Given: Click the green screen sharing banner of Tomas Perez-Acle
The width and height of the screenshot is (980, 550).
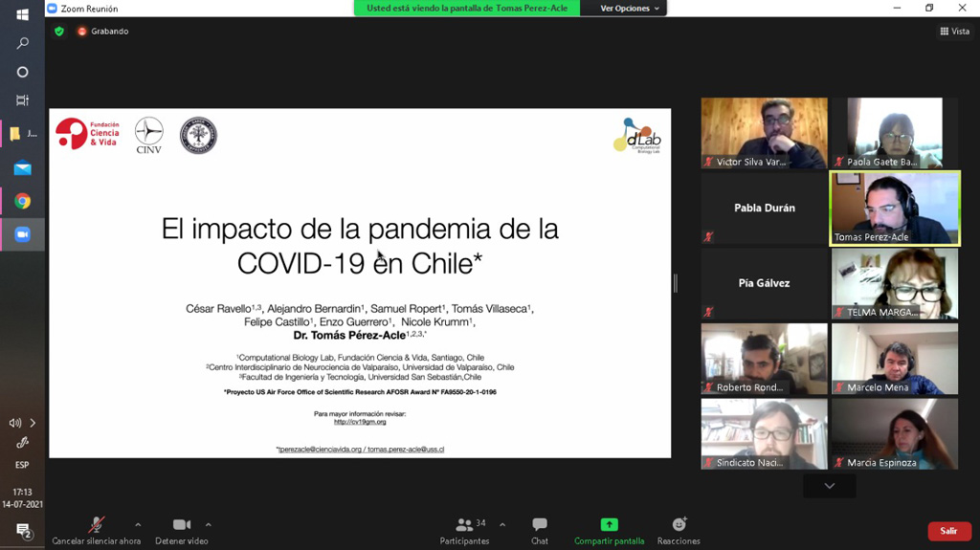Looking at the screenshot, I should tap(467, 8).
